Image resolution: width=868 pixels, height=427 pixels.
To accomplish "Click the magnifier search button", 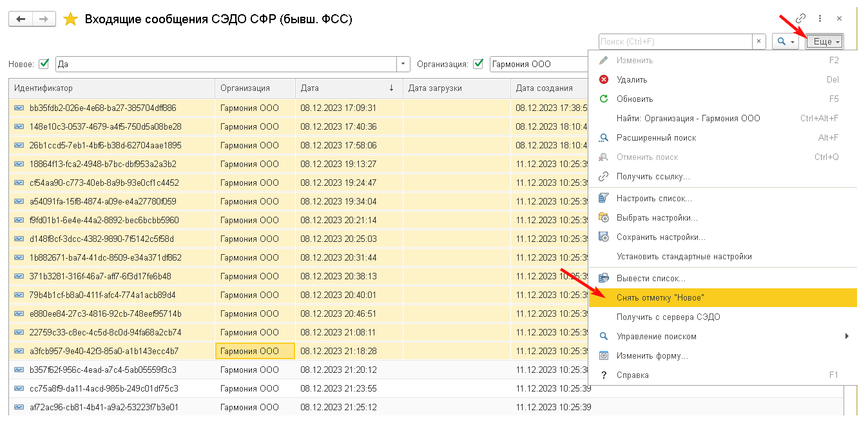I will [x=785, y=41].
